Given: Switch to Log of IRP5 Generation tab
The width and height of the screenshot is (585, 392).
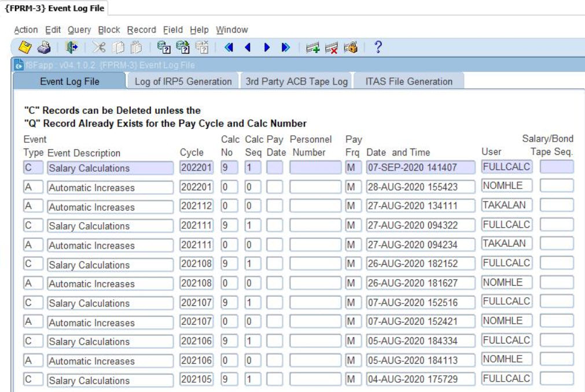Looking at the screenshot, I should click(x=183, y=82).
